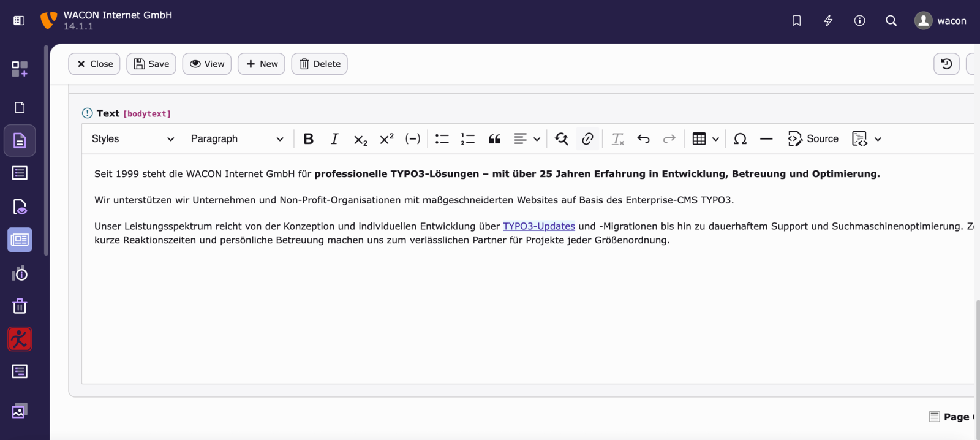Viewport: 980px width, 440px height.
Task: Expand the Paragraph heading dropdown
Action: click(236, 139)
